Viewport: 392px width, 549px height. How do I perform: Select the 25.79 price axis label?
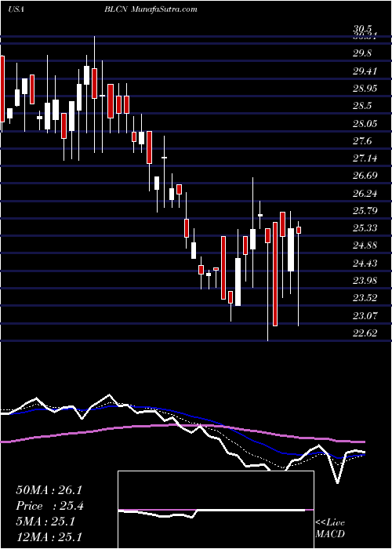365,211
